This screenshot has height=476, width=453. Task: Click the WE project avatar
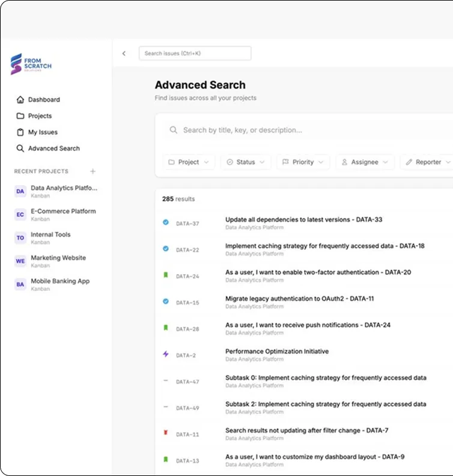point(20,261)
